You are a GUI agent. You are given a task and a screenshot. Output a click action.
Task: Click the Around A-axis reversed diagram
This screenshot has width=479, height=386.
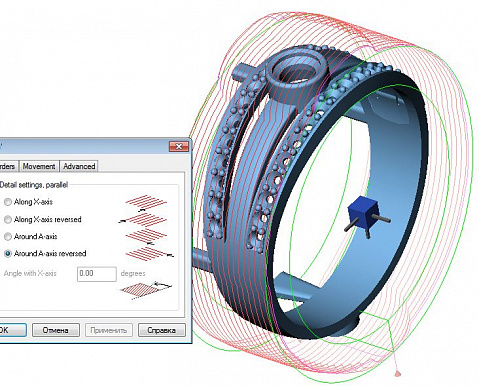[x=150, y=253]
